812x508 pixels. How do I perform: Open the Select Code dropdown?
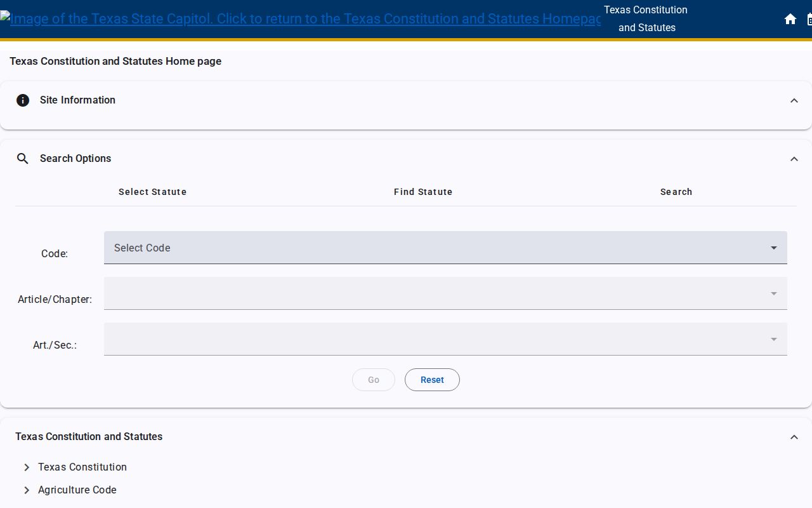point(445,248)
